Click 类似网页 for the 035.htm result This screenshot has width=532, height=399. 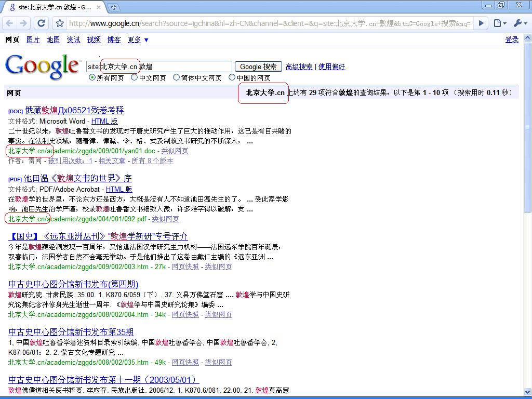point(219,362)
